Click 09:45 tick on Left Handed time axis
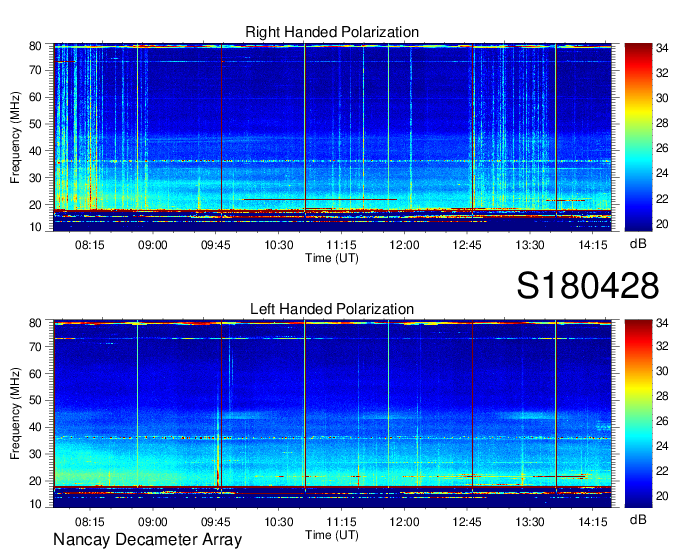This screenshot has width=680, height=552. coord(216,522)
